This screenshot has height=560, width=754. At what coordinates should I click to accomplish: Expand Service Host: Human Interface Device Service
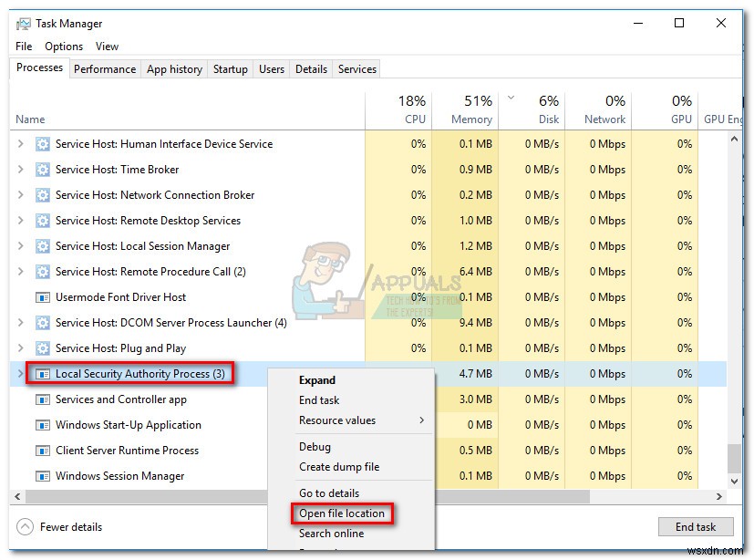point(21,143)
